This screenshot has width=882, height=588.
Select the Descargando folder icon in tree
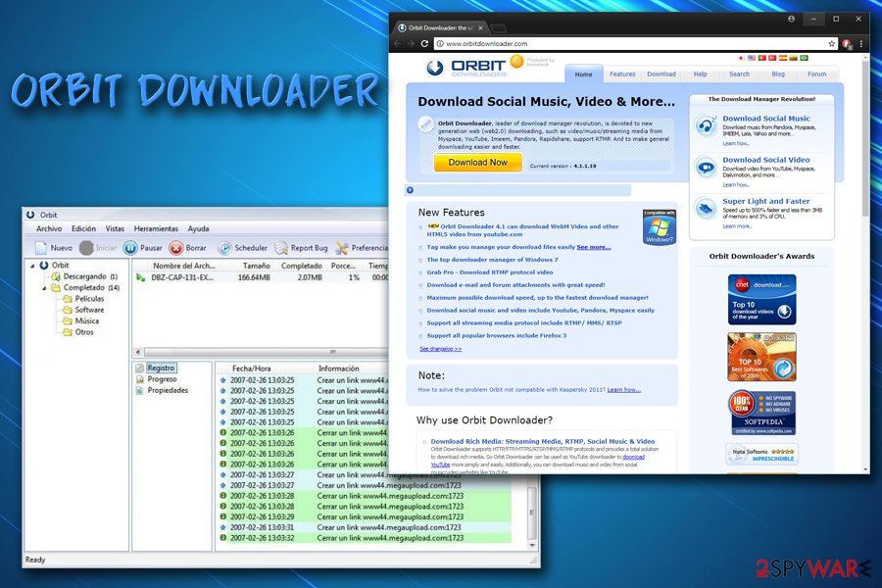56,276
